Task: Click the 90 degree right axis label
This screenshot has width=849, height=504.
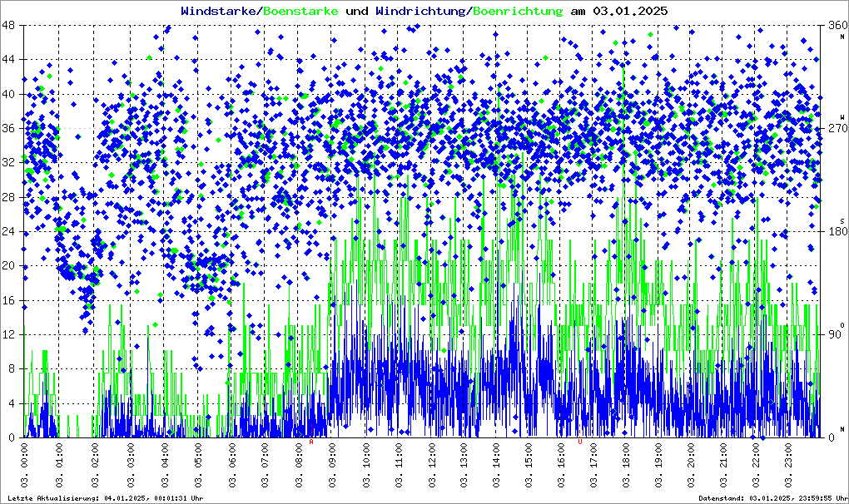Action: click(833, 335)
